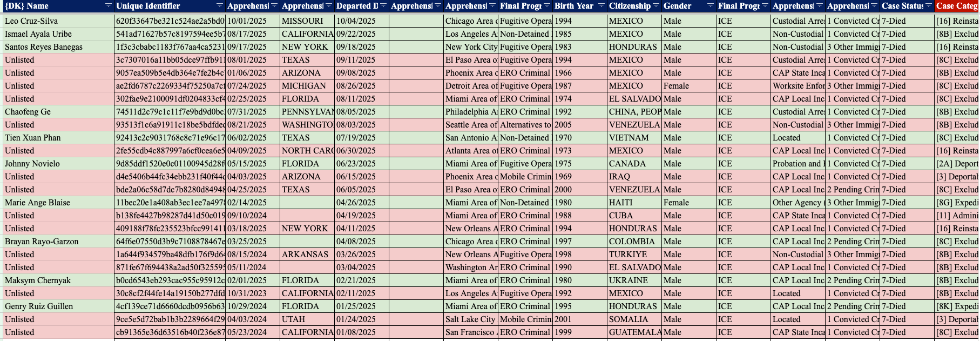This screenshot has height=341, width=980.
Task: Open filter arrow on column containing Custodial Arrest
Action: point(820,6)
